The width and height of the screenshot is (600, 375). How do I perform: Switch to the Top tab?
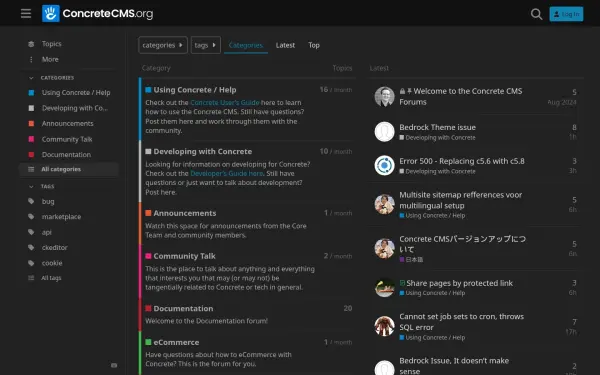tap(314, 45)
